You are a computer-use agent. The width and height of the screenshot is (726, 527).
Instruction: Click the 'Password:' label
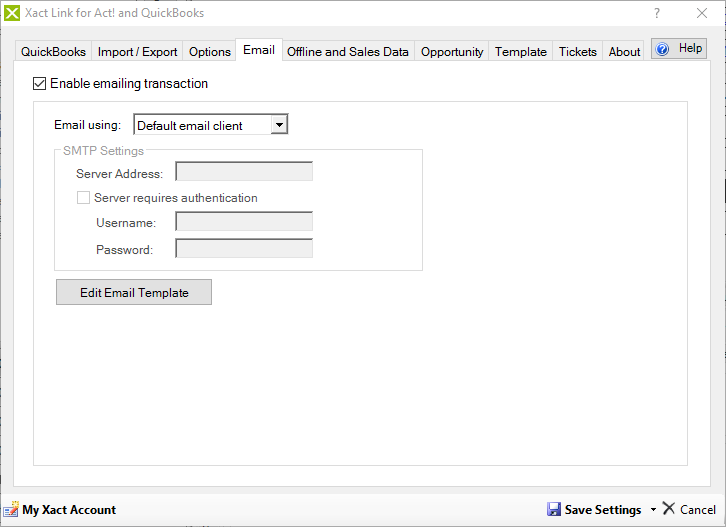pos(124,250)
